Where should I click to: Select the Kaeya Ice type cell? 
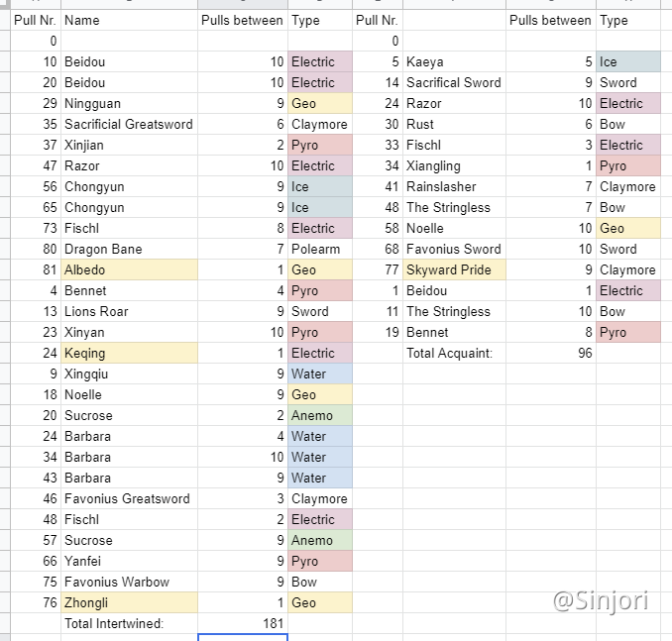(x=628, y=61)
